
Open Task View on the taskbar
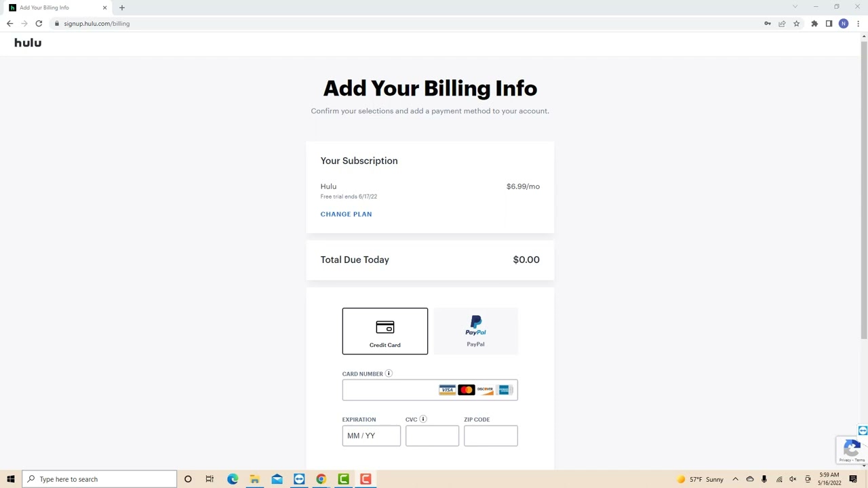210,479
